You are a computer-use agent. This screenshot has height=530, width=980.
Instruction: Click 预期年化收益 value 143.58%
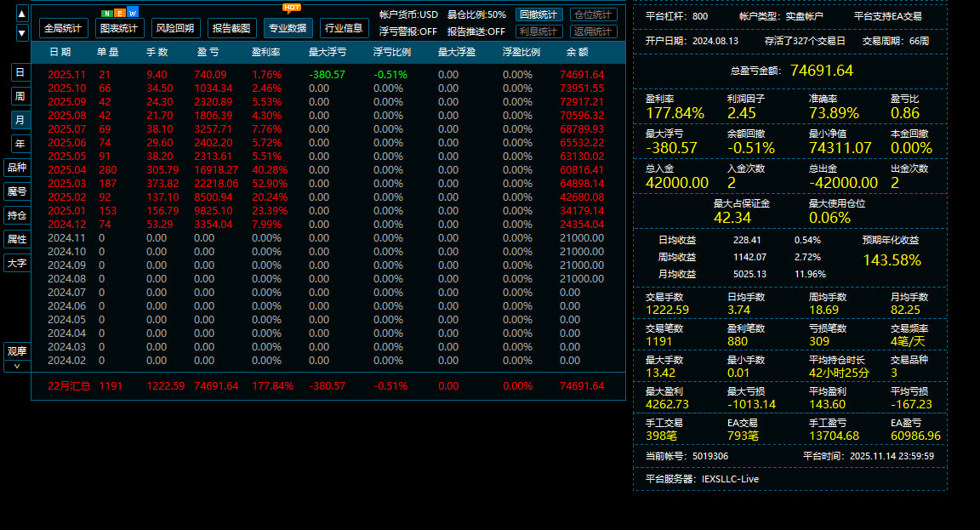pyautogui.click(x=892, y=260)
